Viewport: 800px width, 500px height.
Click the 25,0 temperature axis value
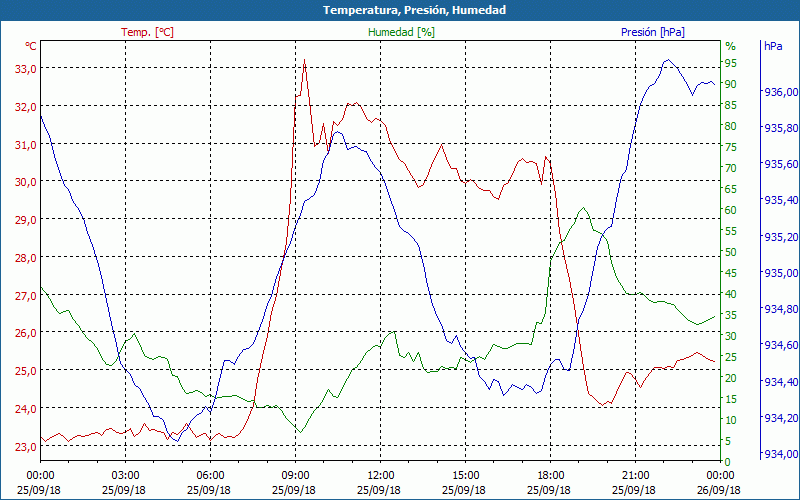[x=26, y=370]
